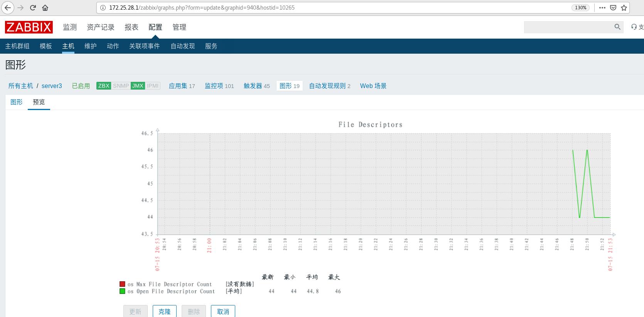Click the 取消 cancel button

223,311
